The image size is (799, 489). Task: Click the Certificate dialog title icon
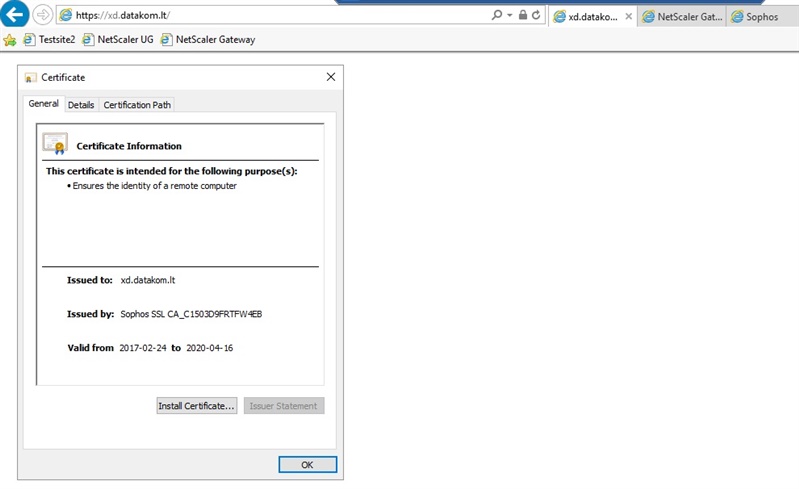[31, 78]
